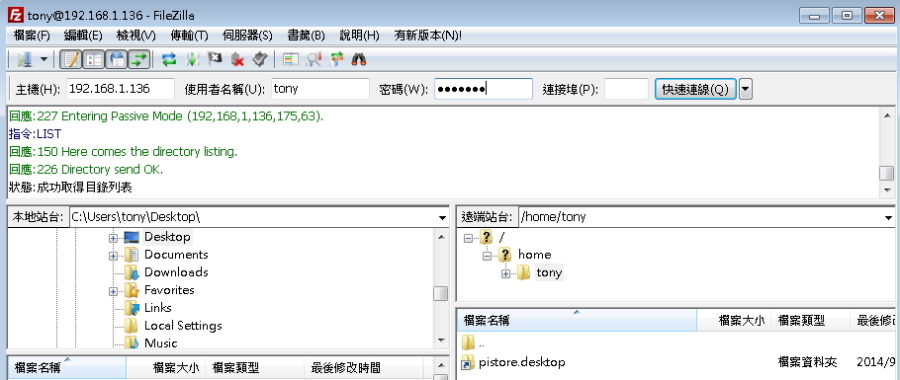Reconnect to last server icon

pos(260,59)
